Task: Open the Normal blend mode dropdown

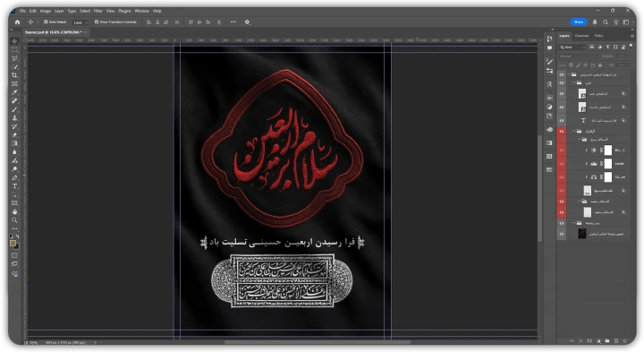Action: (579, 56)
